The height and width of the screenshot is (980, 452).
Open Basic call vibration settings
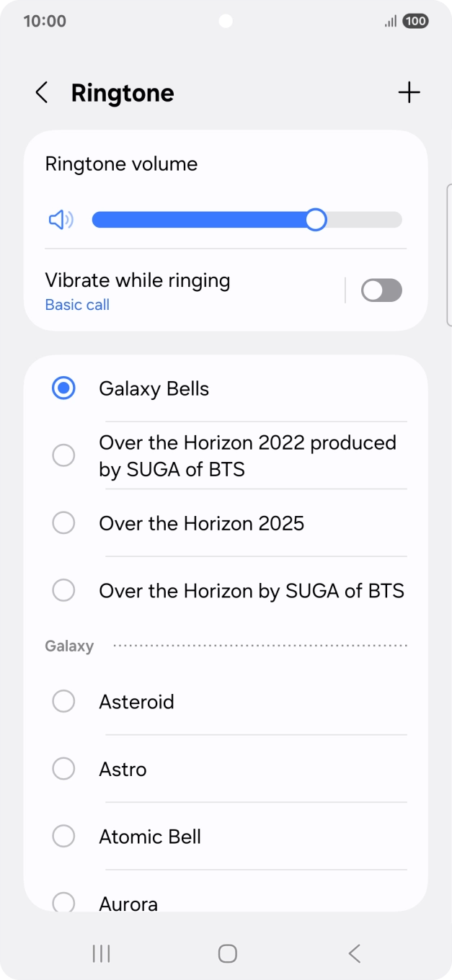point(77,304)
